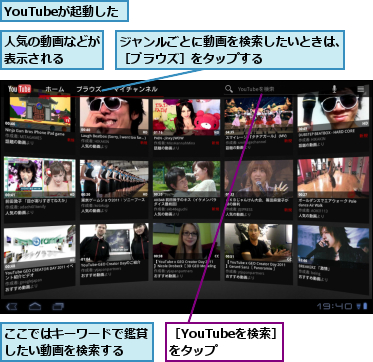The width and height of the screenshot is (373, 362).
Task: Play the GEO Creator Day Gerard Sanz video
Action: coord(259,243)
